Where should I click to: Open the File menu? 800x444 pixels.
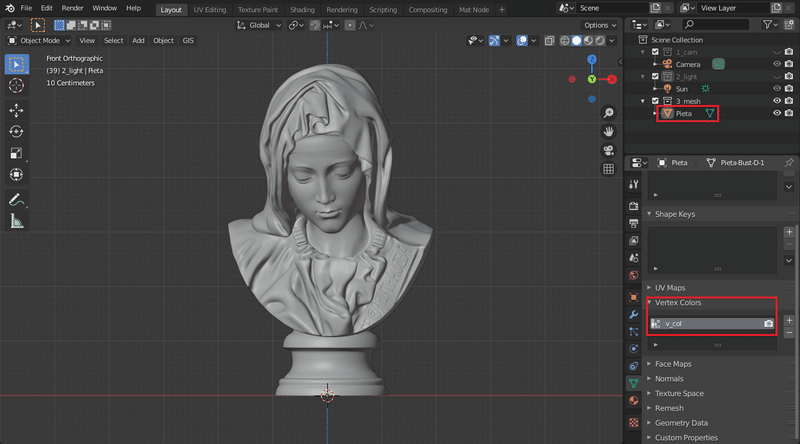tap(26, 8)
